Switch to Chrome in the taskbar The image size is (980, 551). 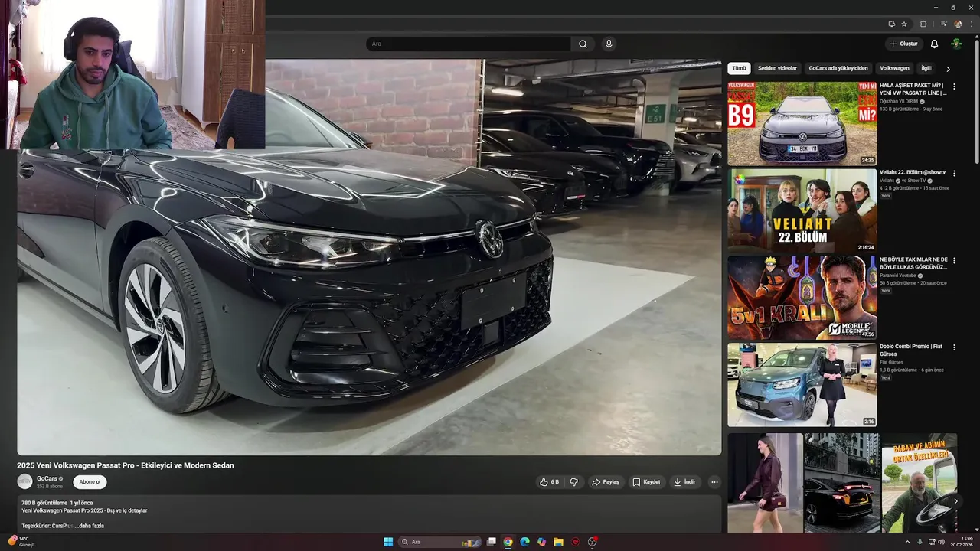508,542
